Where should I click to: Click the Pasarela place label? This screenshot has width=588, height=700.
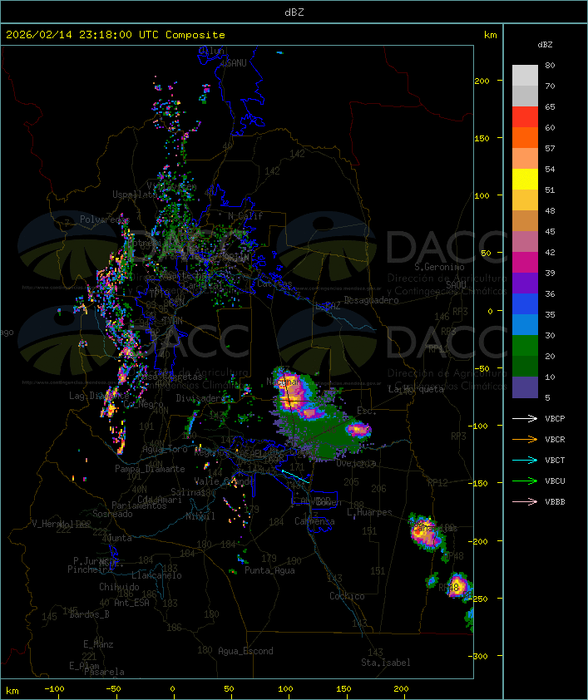click(x=104, y=672)
